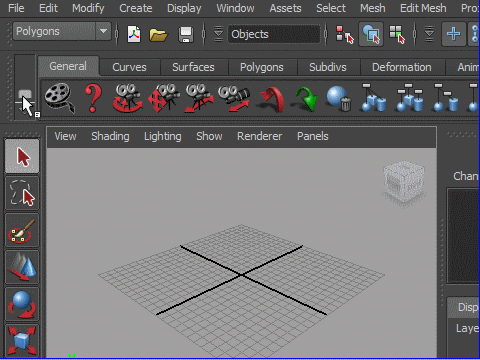Open the viewport Shading menu

click(x=110, y=136)
